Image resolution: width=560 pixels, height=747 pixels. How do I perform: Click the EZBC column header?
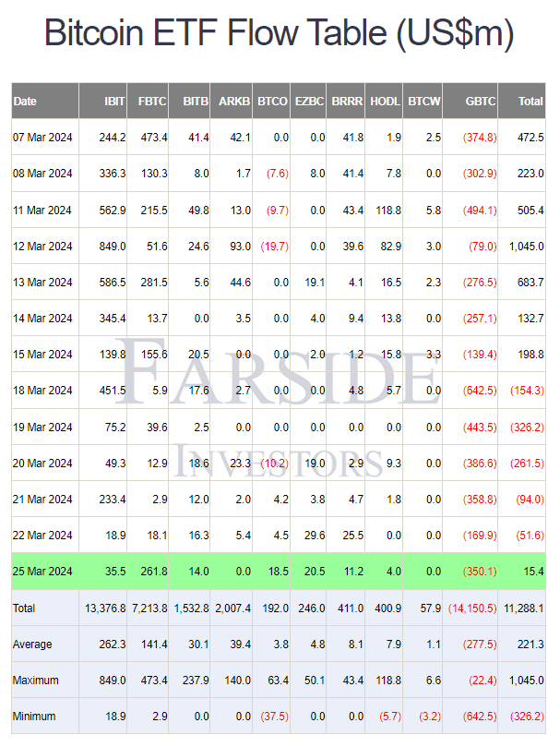click(308, 101)
